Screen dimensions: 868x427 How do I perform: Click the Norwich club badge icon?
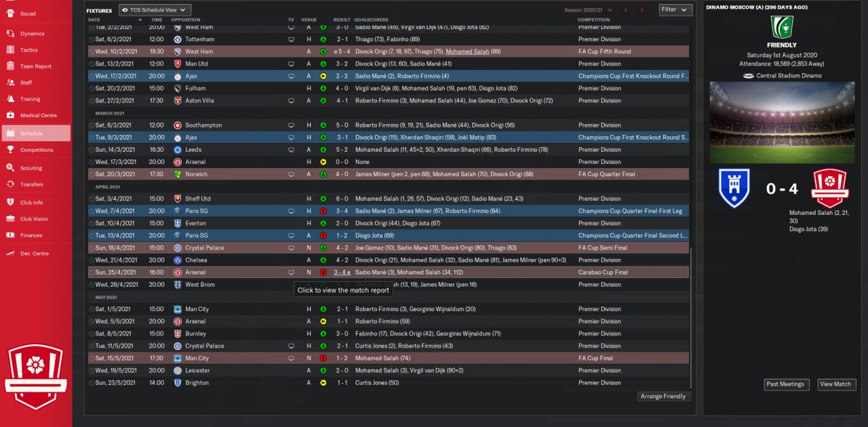click(x=177, y=174)
